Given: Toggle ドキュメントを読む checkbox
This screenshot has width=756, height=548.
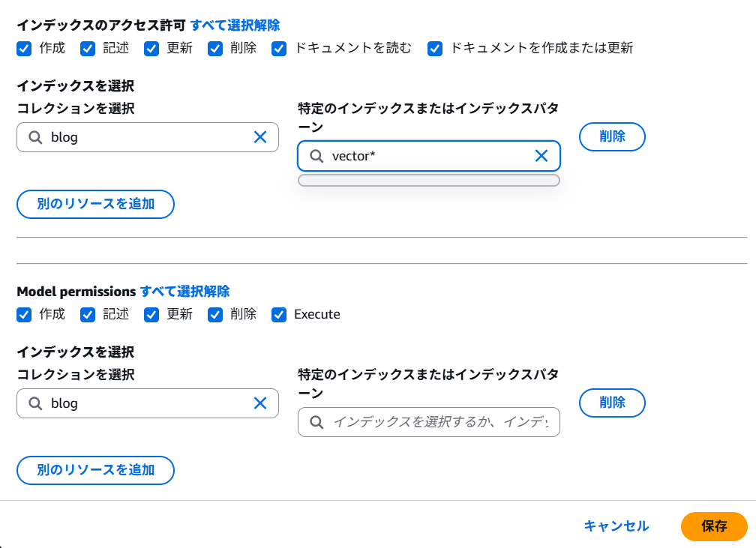Looking at the screenshot, I should coord(279,49).
